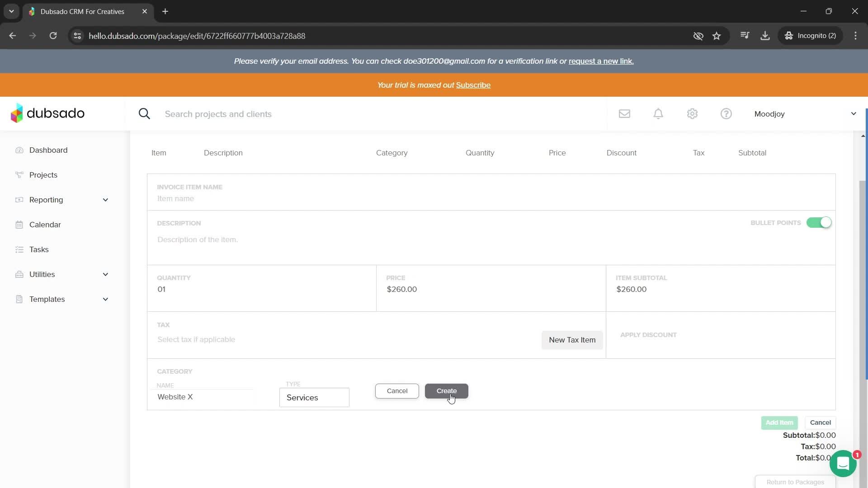Open Reporting in the sidebar
The image size is (868, 488).
pyautogui.click(x=46, y=200)
